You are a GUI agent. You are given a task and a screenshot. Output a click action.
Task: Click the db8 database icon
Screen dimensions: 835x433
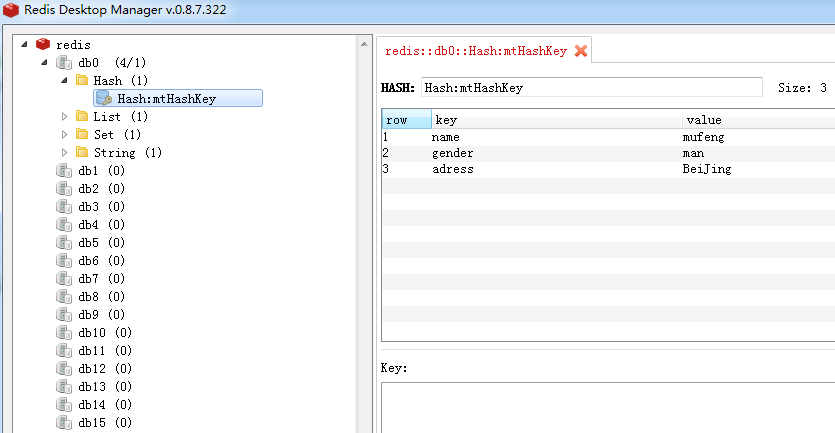[64, 297]
